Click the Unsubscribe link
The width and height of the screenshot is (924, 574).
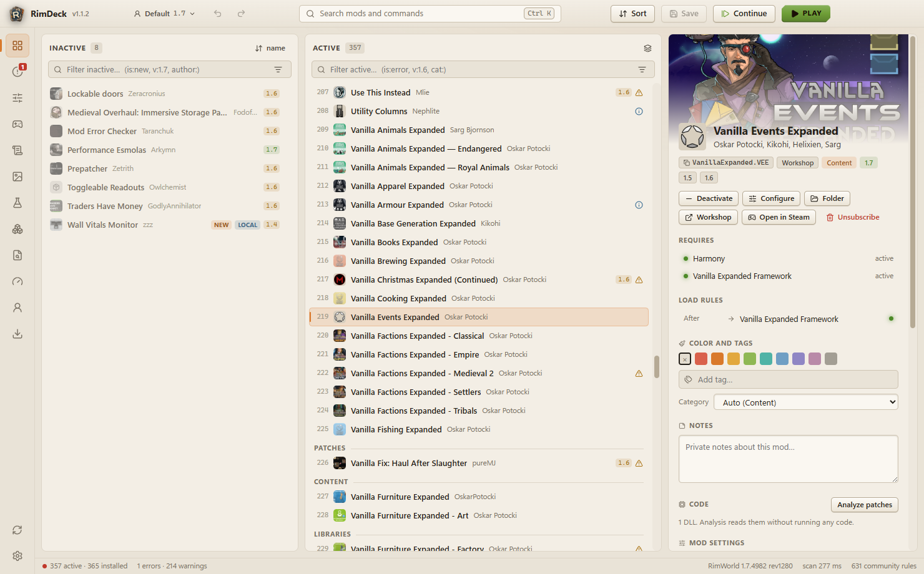853,217
